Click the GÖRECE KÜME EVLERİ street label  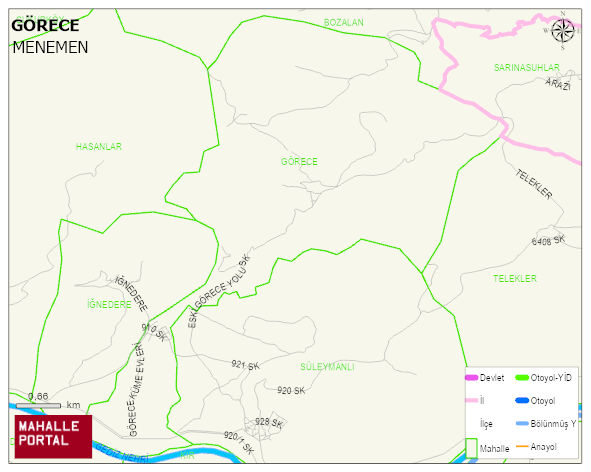136,389
